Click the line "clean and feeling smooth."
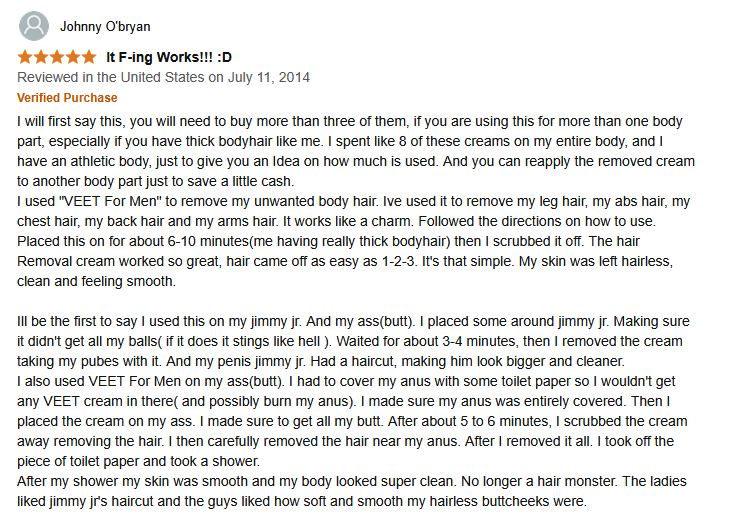 point(97,281)
